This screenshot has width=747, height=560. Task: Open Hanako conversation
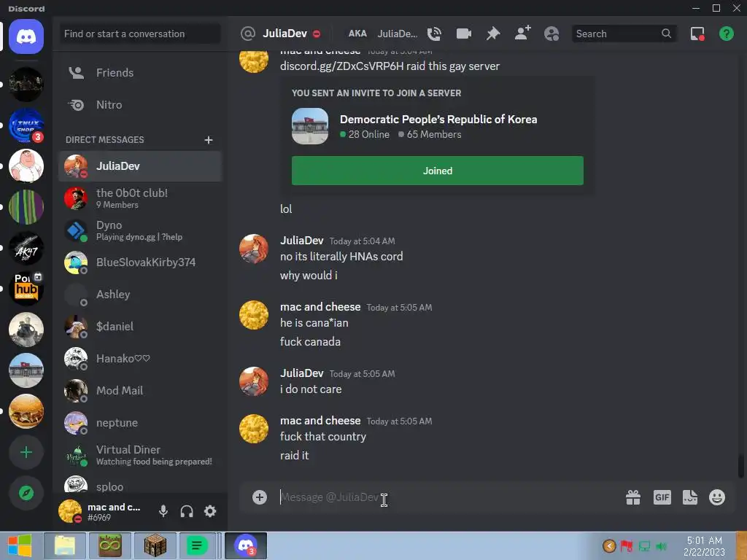pyautogui.click(x=140, y=359)
